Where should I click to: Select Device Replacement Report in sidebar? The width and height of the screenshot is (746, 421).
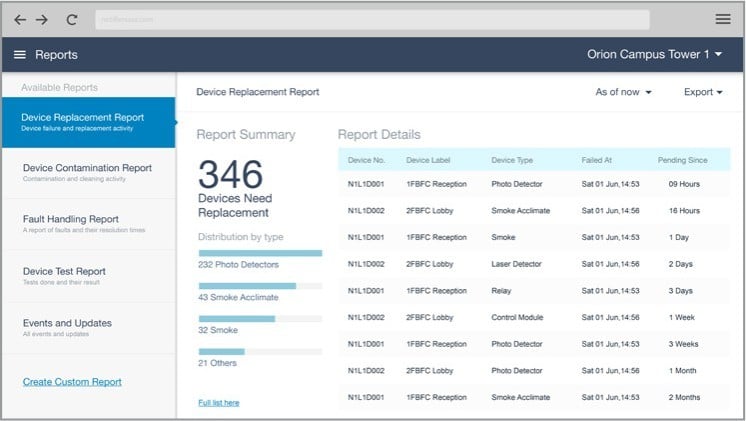(88, 122)
